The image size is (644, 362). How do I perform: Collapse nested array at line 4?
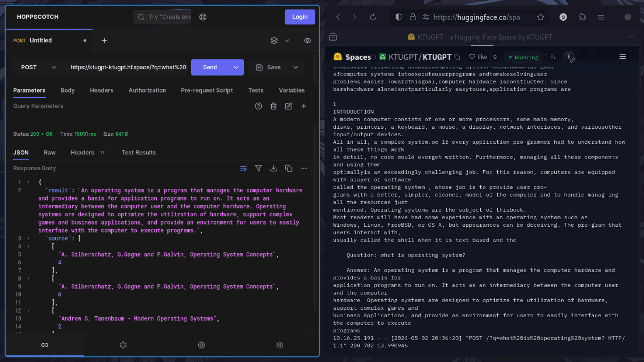tap(28, 247)
